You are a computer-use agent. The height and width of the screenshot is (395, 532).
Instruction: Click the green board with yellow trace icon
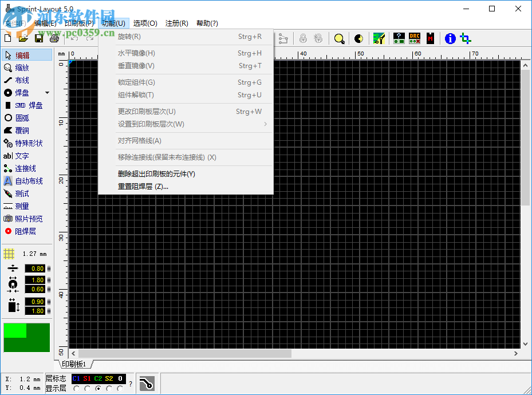379,38
